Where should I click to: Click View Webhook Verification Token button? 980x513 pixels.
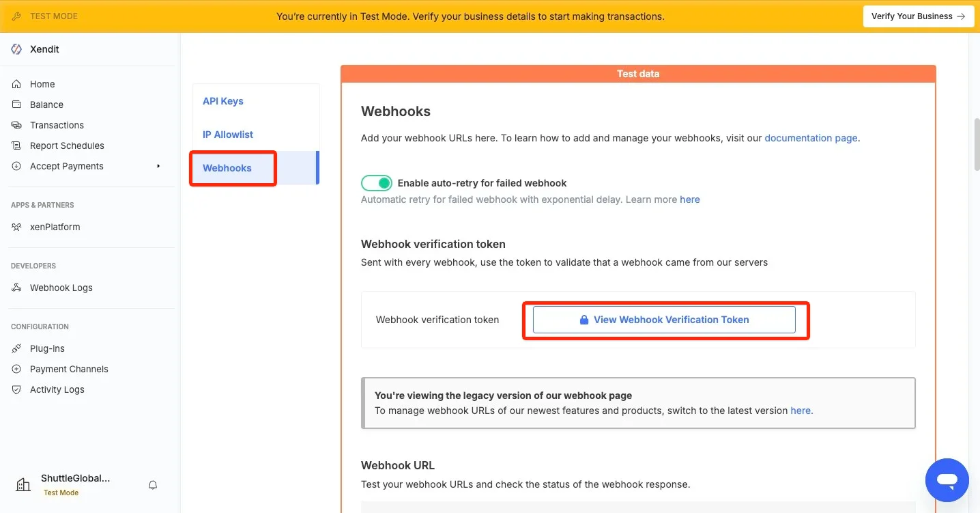pos(664,320)
